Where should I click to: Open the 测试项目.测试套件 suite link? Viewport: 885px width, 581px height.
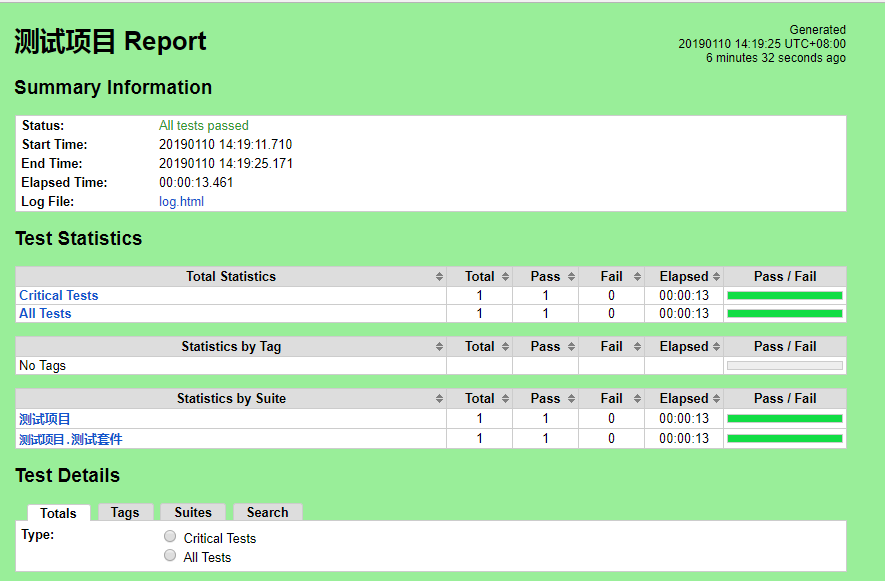click(x=71, y=439)
